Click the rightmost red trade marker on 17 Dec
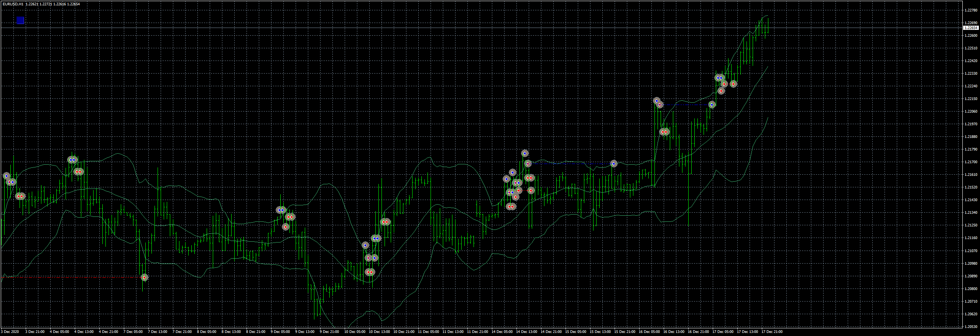980x336 pixels. pos(733,84)
